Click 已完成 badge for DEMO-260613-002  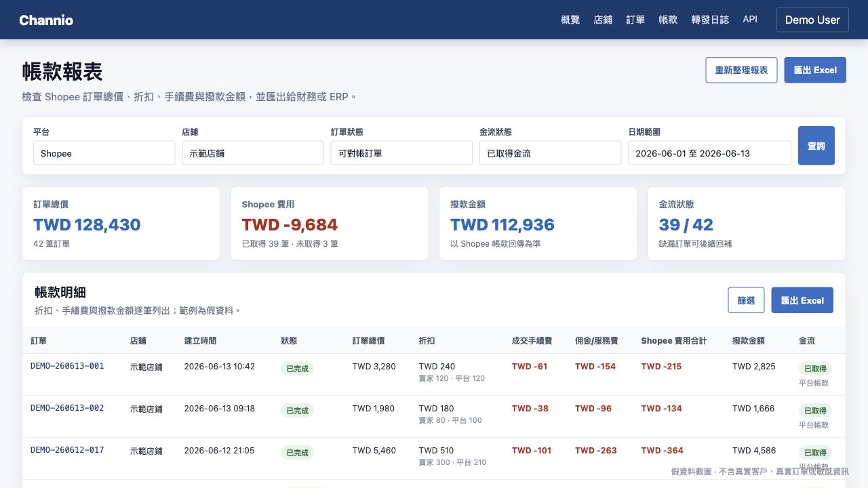[297, 411]
